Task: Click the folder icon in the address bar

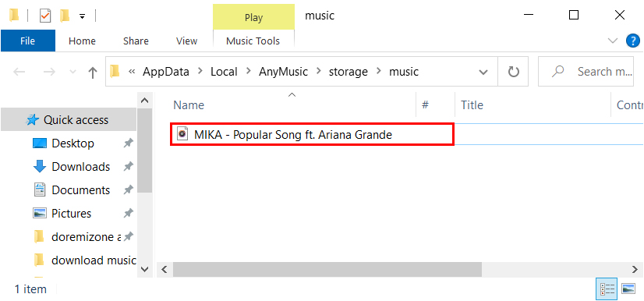Action: coord(115,72)
